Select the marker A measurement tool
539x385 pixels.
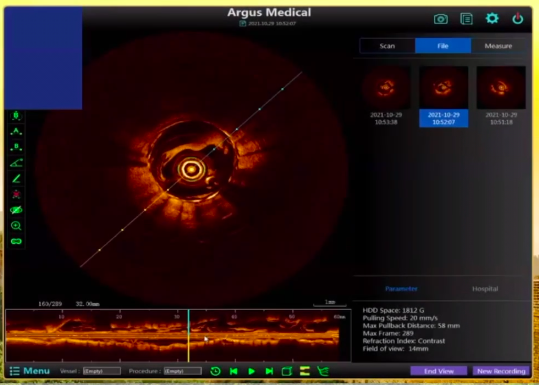[x=16, y=131]
